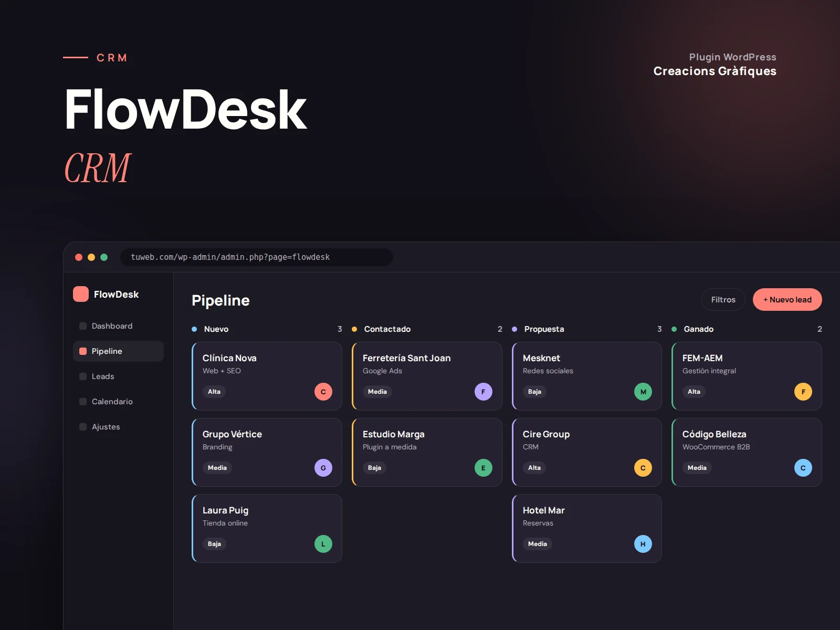Viewport: 840px width, 630px height.
Task: Click the Dashboard sidebar icon square
Action: 83,326
